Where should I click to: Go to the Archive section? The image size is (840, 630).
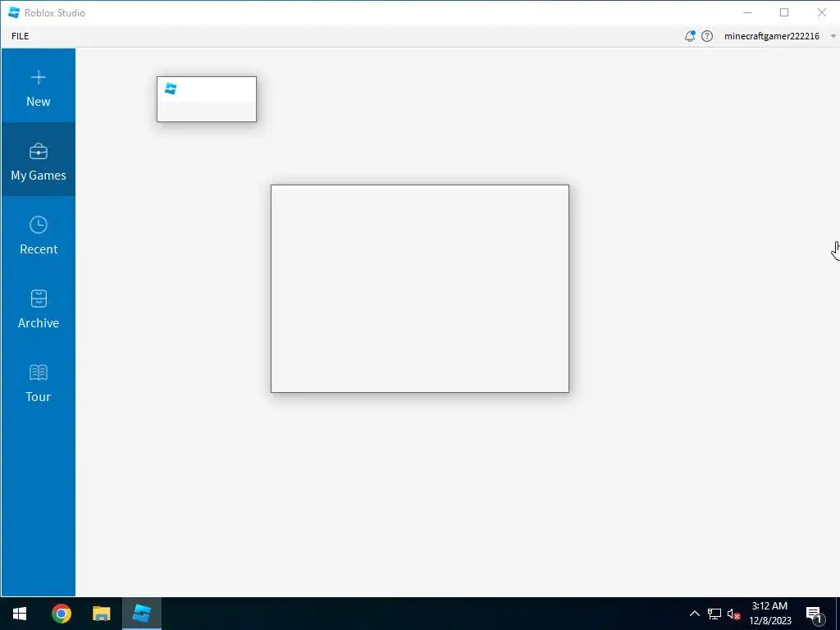click(x=39, y=307)
